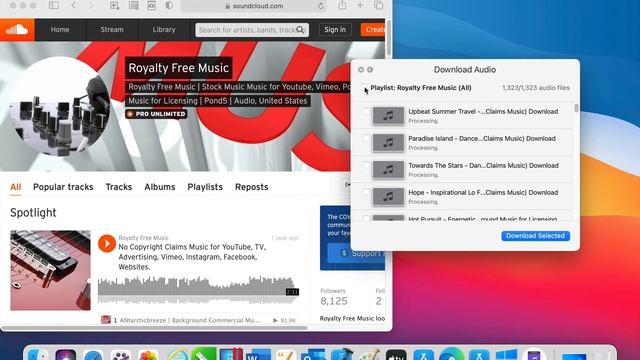The width and height of the screenshot is (640, 360).
Task: Open the Royalty Free Music profile avatar
Action: point(60,107)
